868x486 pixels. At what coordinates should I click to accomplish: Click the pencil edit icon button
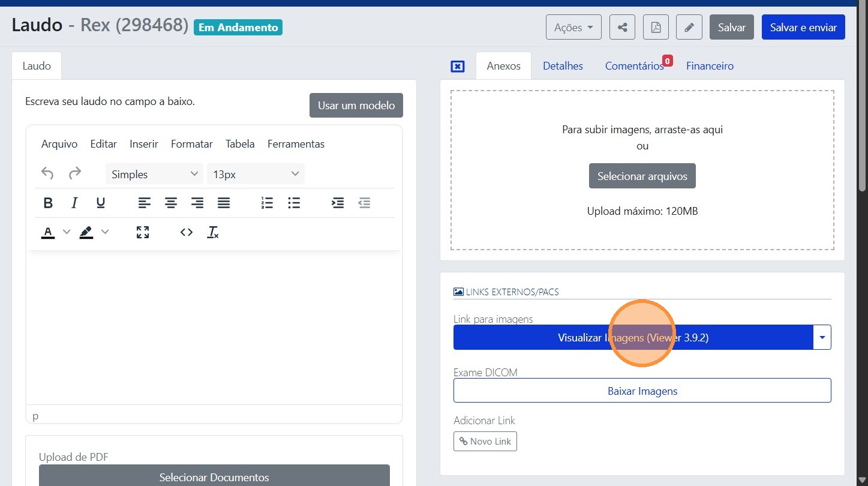click(689, 28)
